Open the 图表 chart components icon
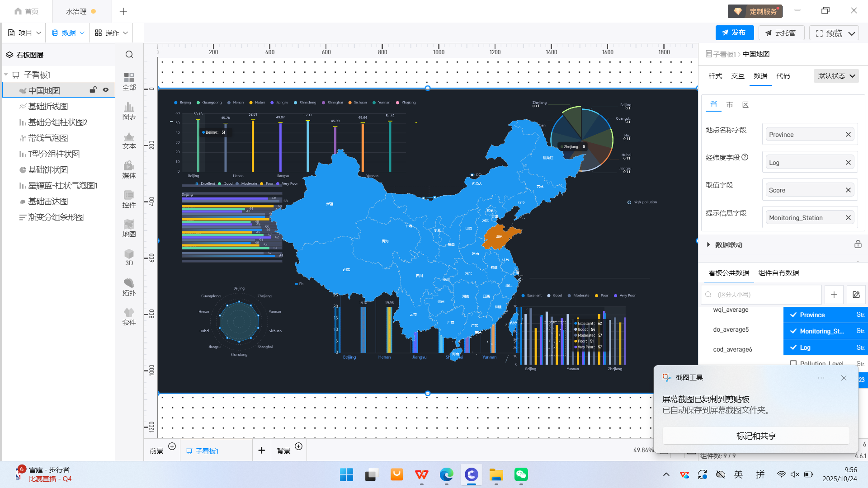This screenshot has height=488, width=868. coord(129,111)
